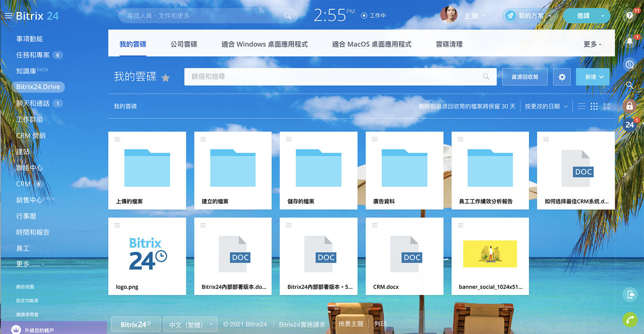Screen dimensions: 644x334
Task: Switch to large tile view icon
Action: pos(607,106)
